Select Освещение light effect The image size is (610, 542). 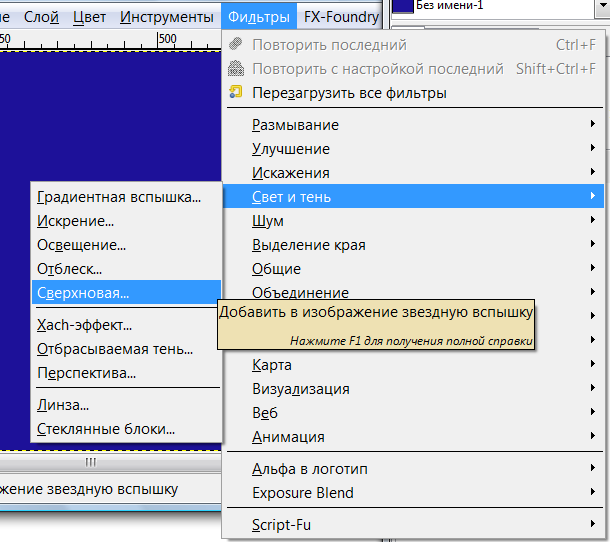tap(81, 245)
